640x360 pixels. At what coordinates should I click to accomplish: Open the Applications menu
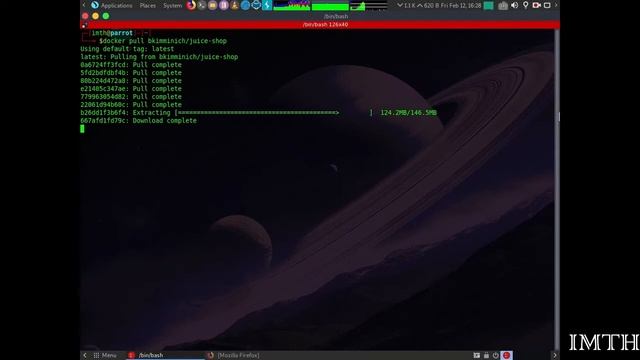click(111, 5)
